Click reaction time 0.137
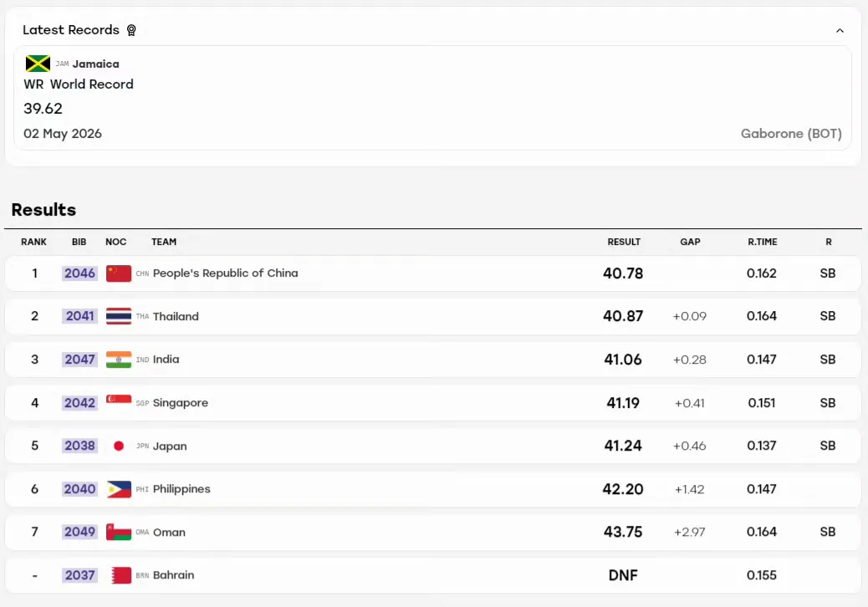The height and width of the screenshot is (607, 868). (762, 446)
